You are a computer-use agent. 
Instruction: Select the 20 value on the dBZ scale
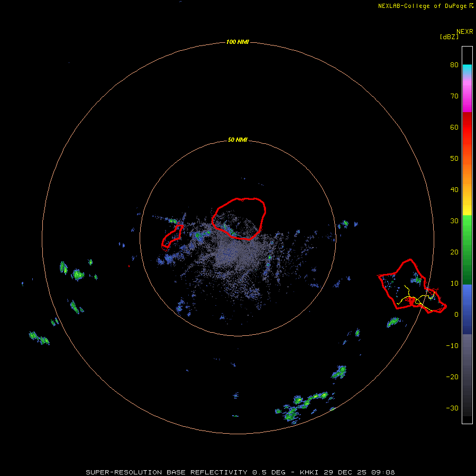click(454, 252)
